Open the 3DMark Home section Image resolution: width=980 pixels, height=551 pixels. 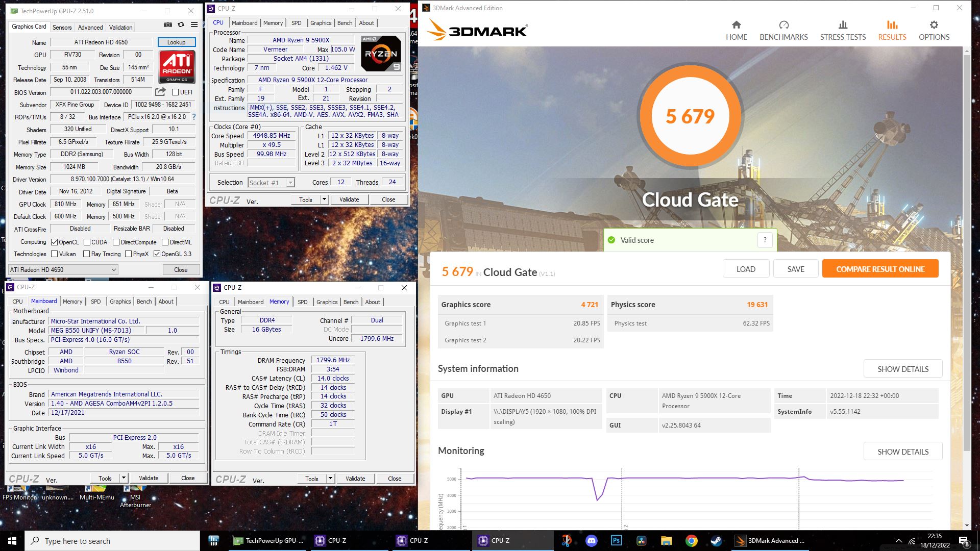pos(736,31)
